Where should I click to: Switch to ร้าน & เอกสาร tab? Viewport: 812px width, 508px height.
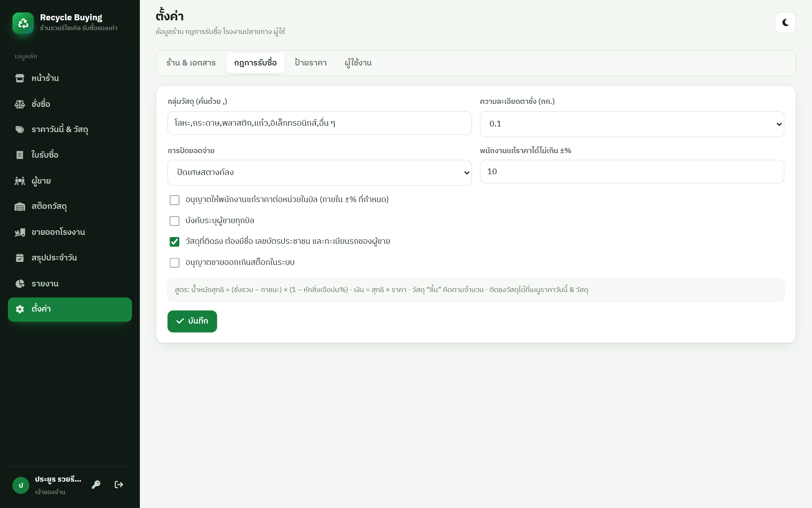pos(191,63)
